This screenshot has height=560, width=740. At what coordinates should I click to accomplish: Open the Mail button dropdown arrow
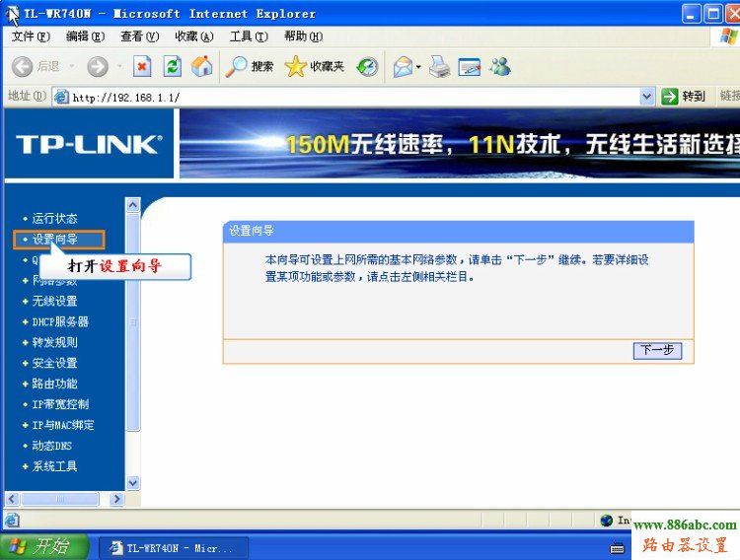pos(418,67)
